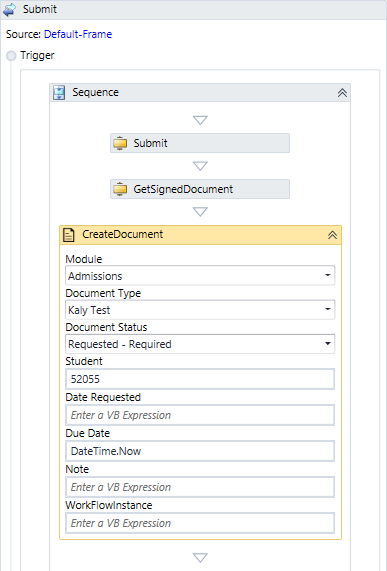This screenshot has width=387, height=571.
Task: Click the drop arrow above Submit activity
Action: point(200,120)
